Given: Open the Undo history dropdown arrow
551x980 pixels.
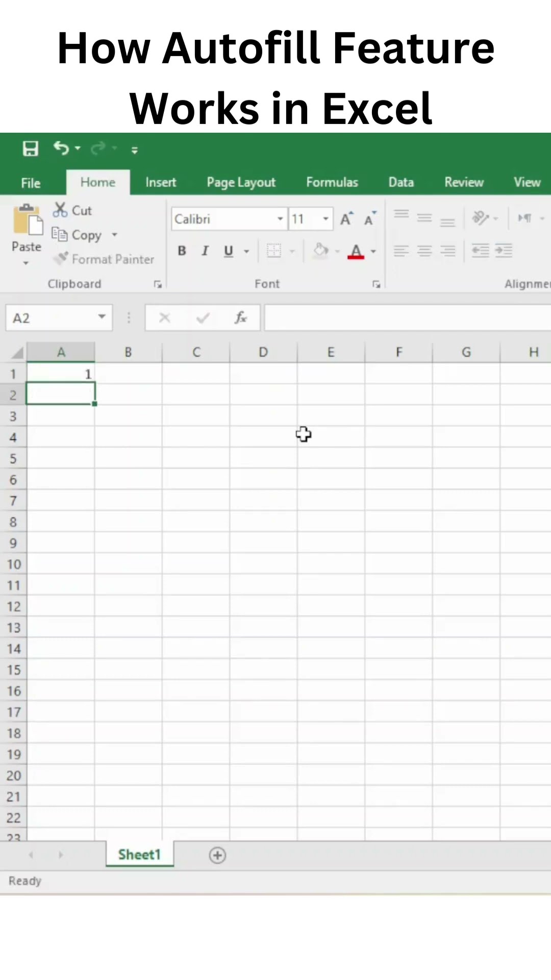Looking at the screenshot, I should (78, 149).
